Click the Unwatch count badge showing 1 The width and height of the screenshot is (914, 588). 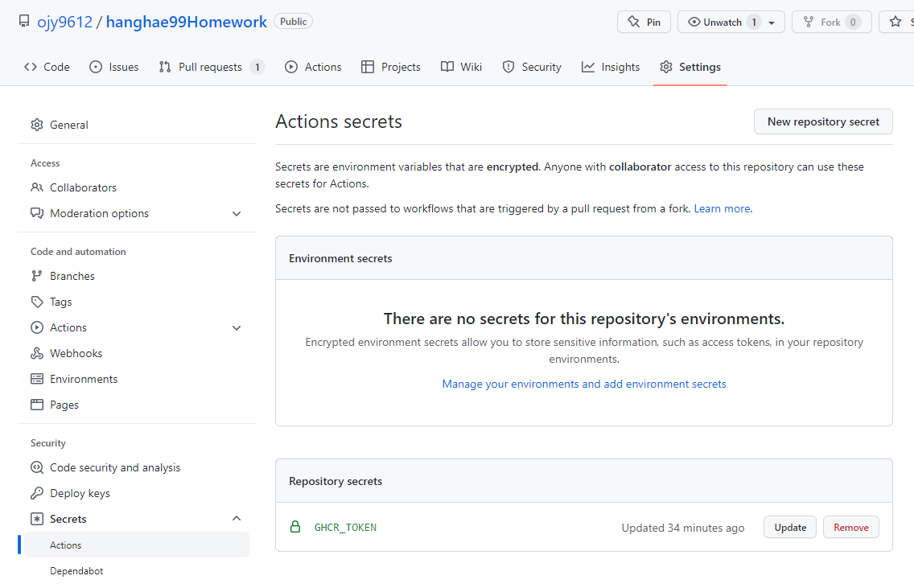point(754,23)
